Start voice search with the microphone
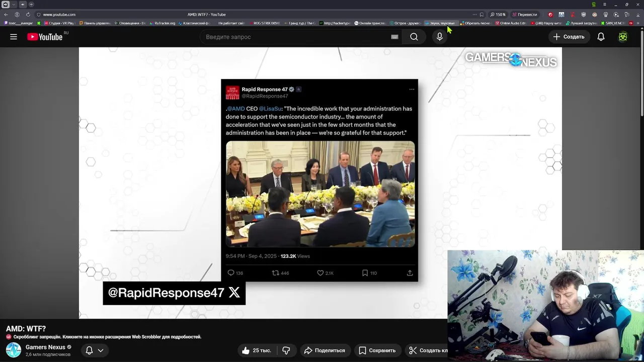This screenshot has height=362, width=644. [440, 37]
